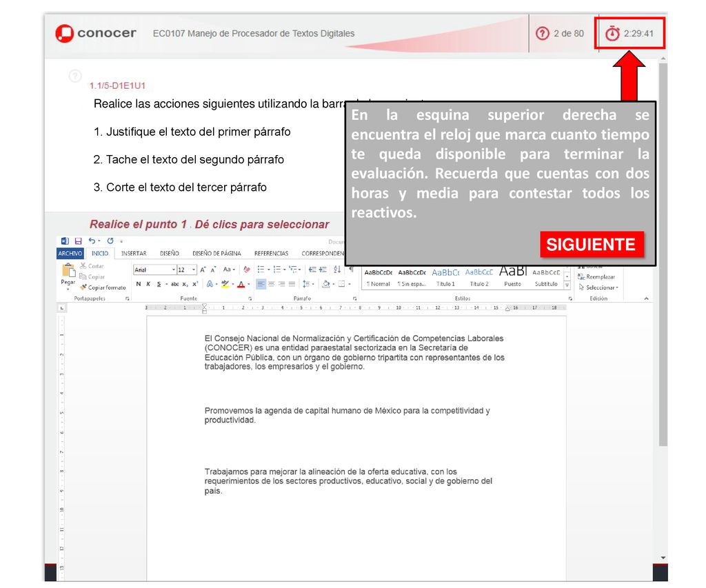Click the multilevel list icon
This screenshot has width=706, height=588.
[292, 270]
